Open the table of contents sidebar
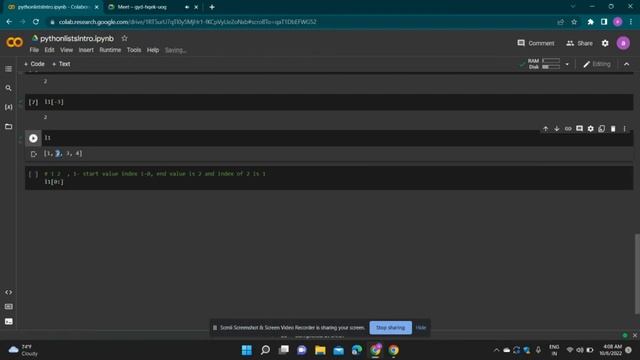This screenshot has height=360, width=640. coord(8,69)
